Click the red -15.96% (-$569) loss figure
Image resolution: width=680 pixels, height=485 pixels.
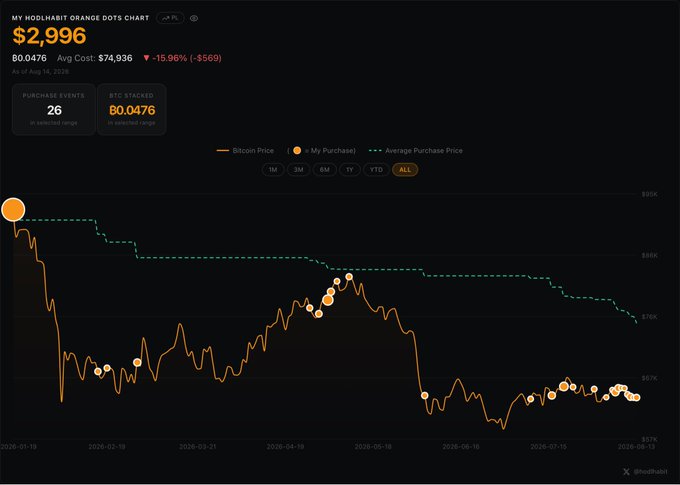182,58
